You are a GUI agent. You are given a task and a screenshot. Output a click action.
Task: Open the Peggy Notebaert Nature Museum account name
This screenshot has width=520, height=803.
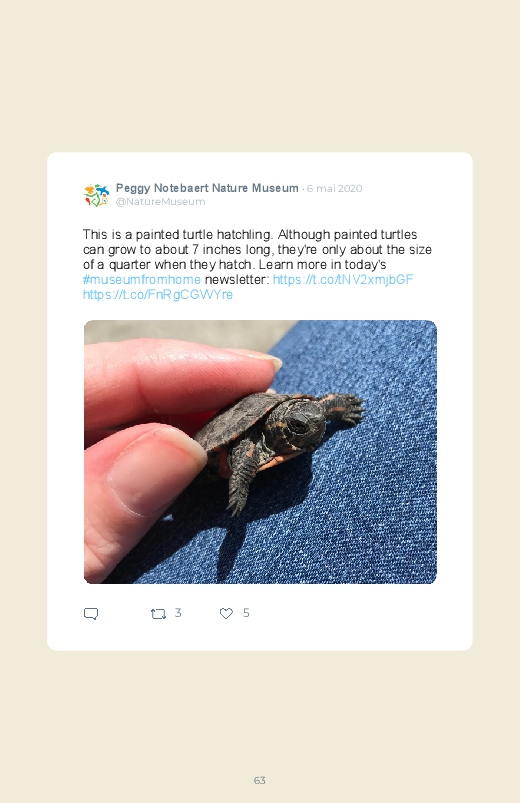pos(207,188)
